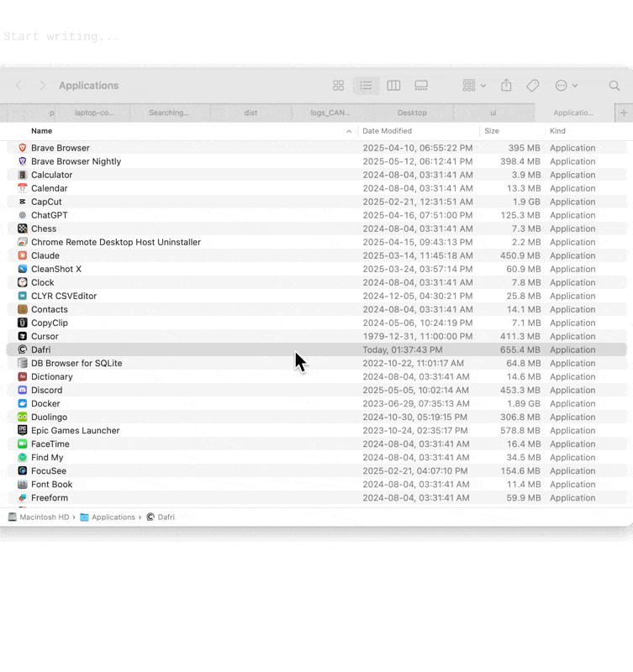
Task: Switch to the dist tab
Action: point(251,113)
